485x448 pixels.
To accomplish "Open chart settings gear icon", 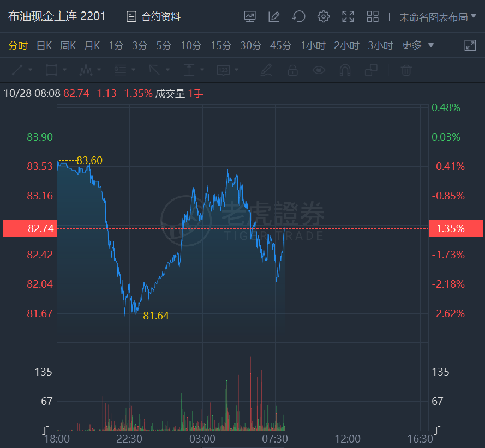I will (324, 17).
